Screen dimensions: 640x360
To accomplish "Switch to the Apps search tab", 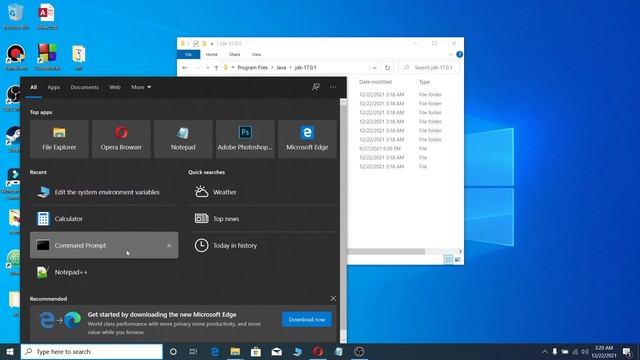I will pyautogui.click(x=53, y=87).
